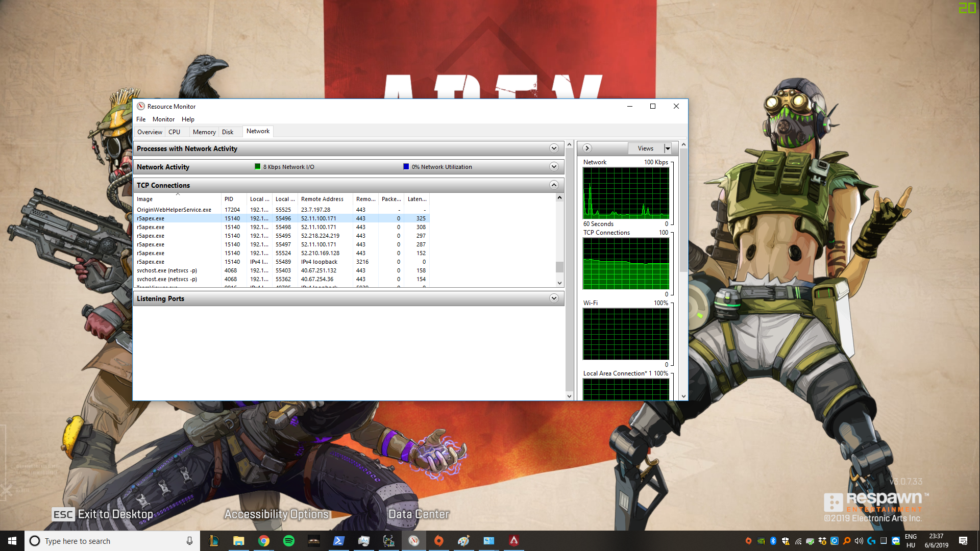Expand the Listening Ports section

point(554,298)
